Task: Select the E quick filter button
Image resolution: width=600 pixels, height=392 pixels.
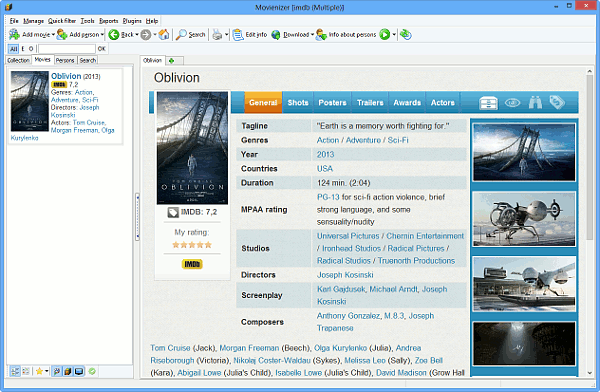Action: click(x=23, y=49)
